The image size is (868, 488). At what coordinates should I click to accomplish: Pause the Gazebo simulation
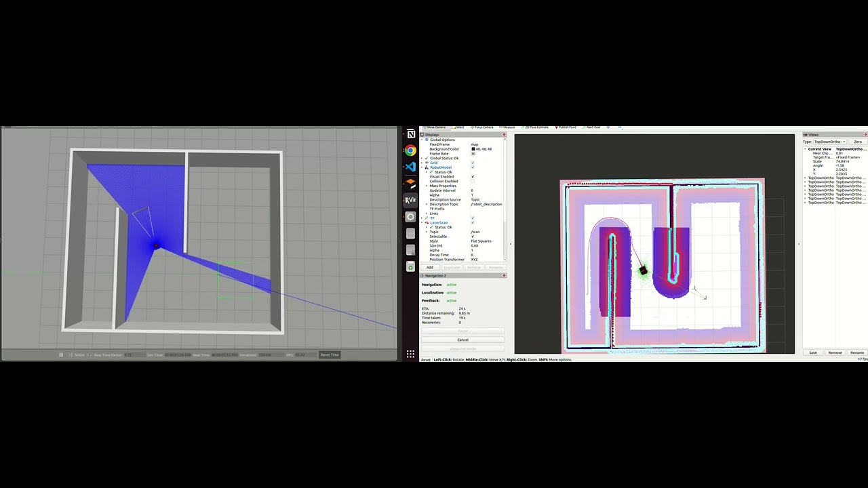point(60,354)
